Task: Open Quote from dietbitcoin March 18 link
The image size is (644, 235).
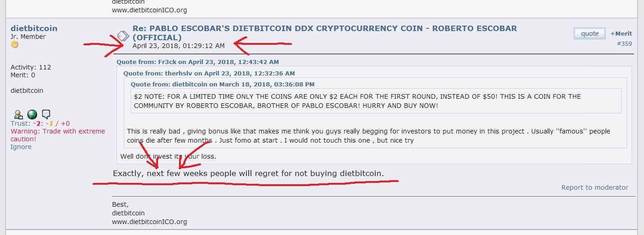Action: coord(222,84)
